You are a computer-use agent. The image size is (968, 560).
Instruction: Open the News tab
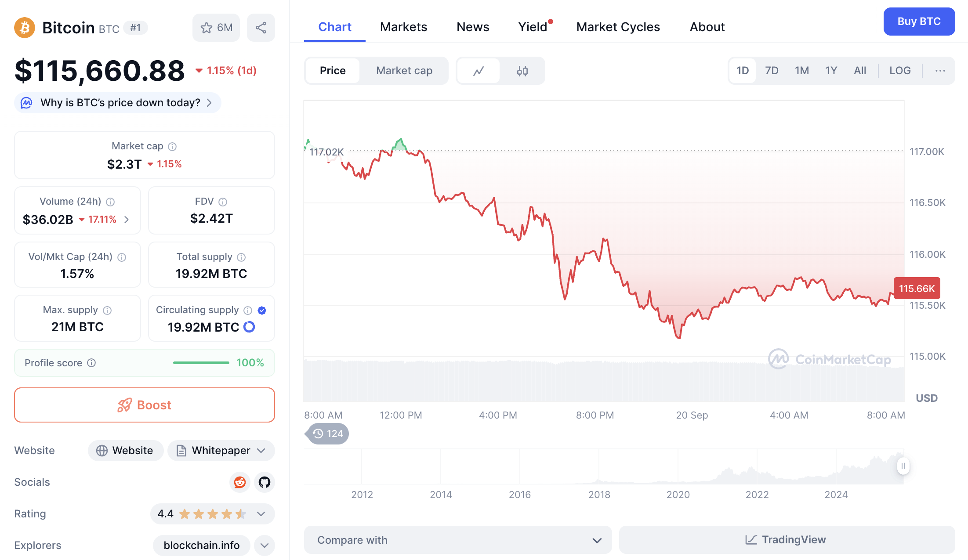pyautogui.click(x=473, y=27)
